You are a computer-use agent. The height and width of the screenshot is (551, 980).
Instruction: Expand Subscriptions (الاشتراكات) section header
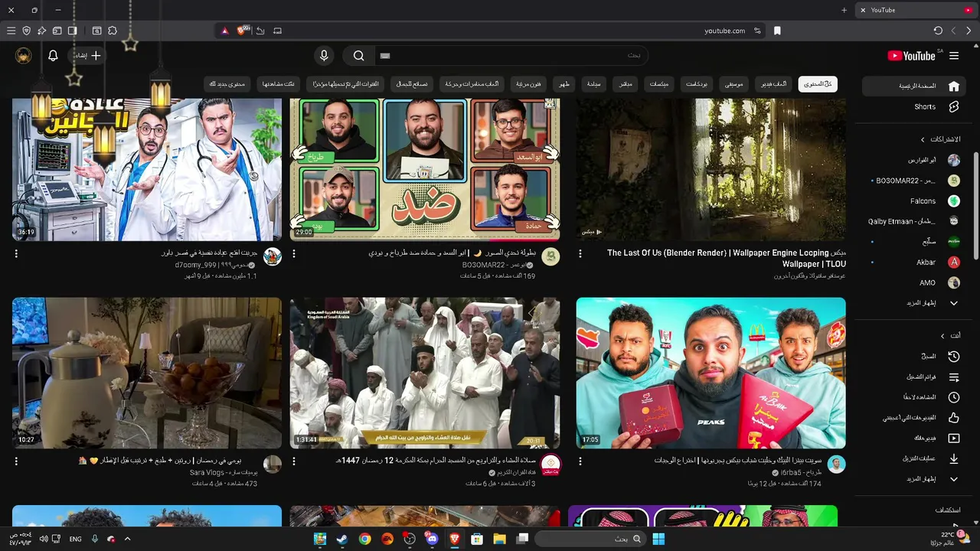(941, 139)
